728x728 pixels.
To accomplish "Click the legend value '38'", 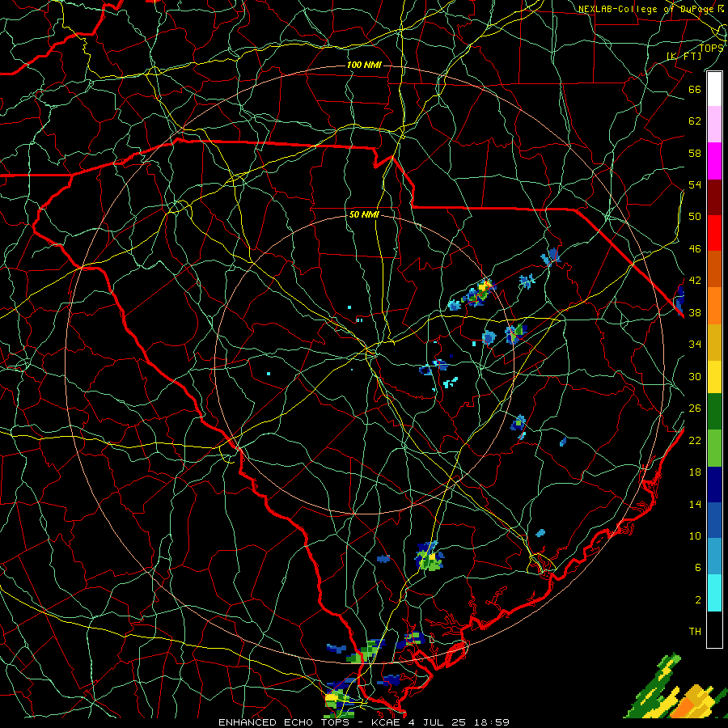I will (695, 312).
